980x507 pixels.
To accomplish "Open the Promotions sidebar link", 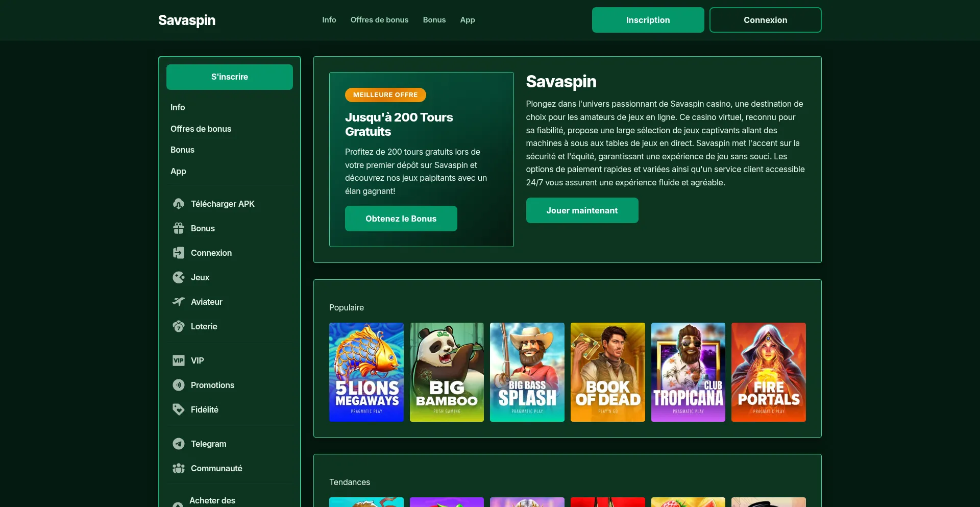I will (x=212, y=385).
